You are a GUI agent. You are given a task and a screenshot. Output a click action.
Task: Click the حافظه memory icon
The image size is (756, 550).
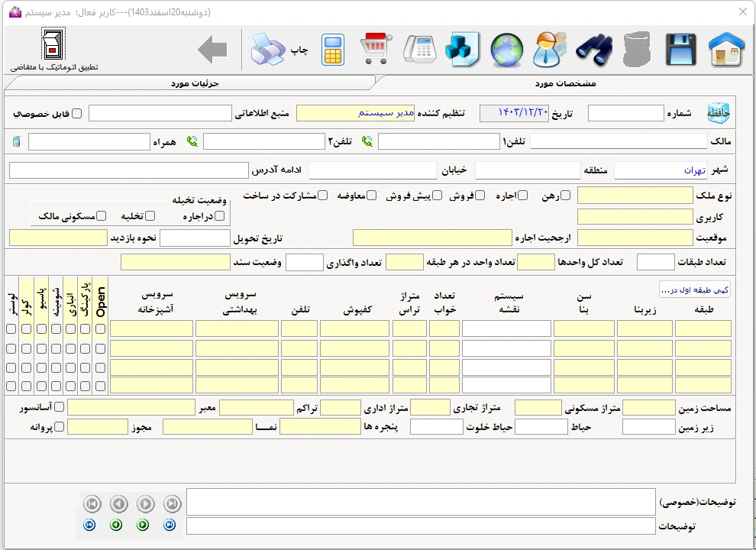pos(718,113)
